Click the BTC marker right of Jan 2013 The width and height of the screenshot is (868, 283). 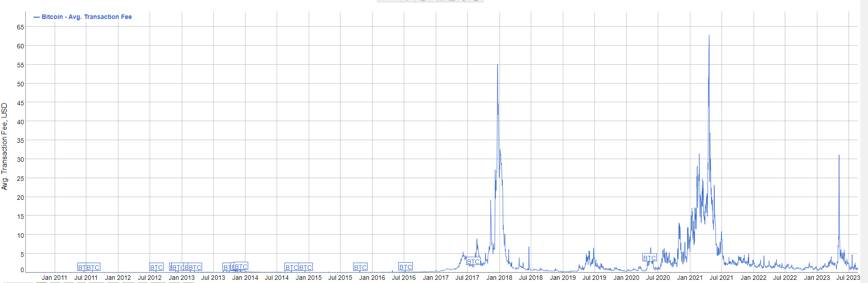[x=195, y=267]
